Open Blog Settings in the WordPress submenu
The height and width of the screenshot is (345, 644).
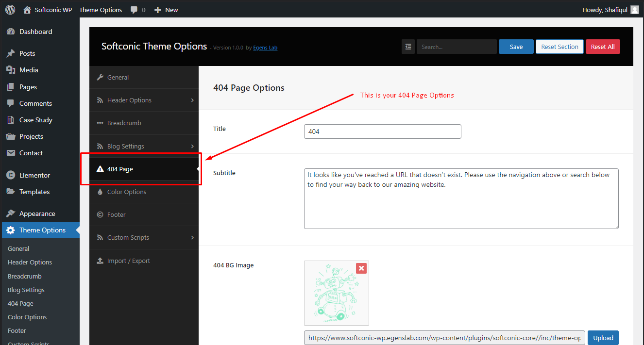pyautogui.click(x=26, y=290)
